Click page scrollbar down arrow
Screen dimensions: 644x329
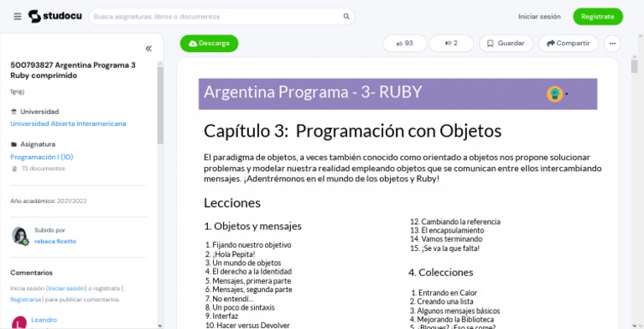tap(635, 326)
